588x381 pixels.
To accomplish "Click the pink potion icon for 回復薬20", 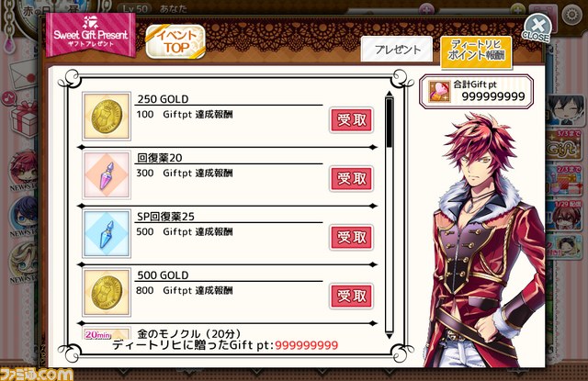I will pos(107,175).
